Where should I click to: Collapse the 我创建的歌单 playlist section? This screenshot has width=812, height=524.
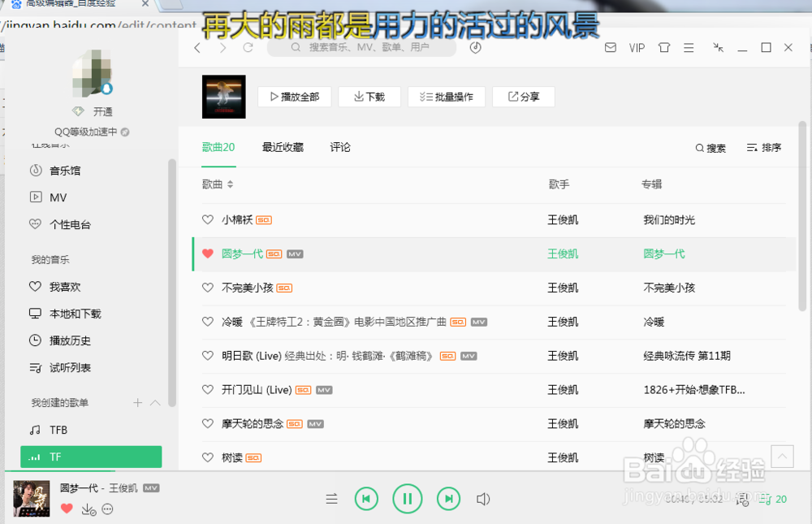pos(153,401)
